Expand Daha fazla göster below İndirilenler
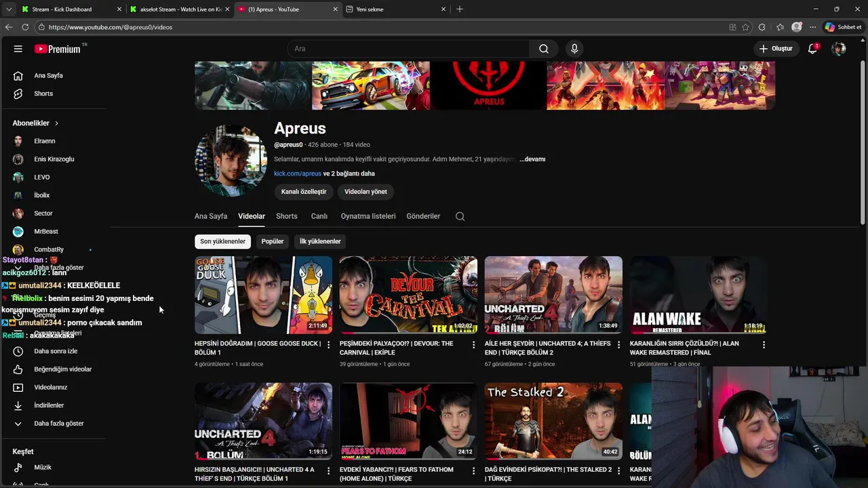868x488 pixels. point(58,424)
